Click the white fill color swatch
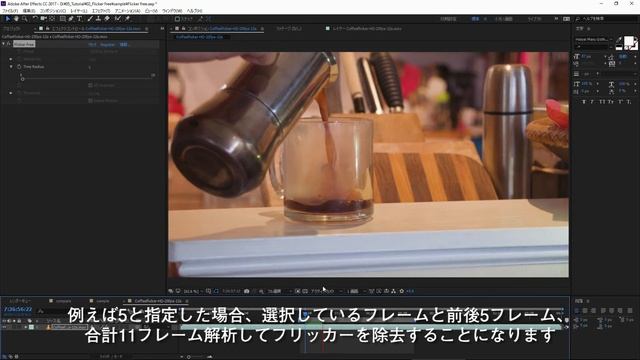640x360 pixels. [629, 41]
